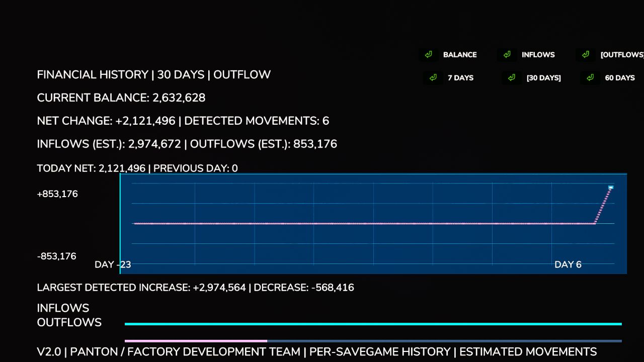Click the green arrow icon beside 7 DAYS
This screenshot has height=362, width=644.
pos(433,78)
